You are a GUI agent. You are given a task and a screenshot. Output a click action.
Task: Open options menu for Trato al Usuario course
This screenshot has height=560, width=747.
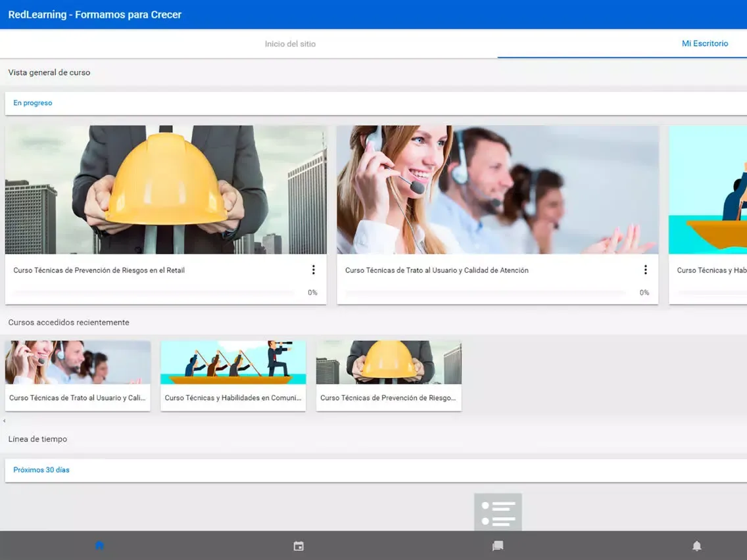(x=645, y=270)
